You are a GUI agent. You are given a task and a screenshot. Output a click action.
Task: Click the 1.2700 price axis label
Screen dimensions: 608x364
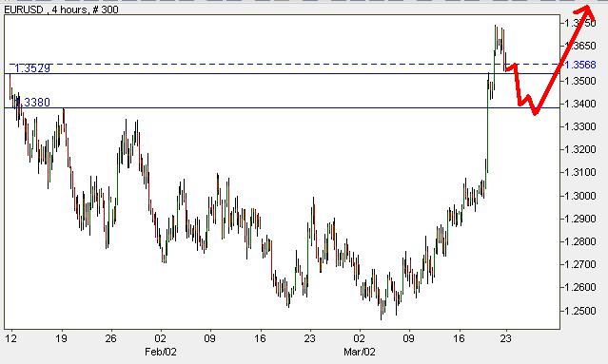[580, 264]
